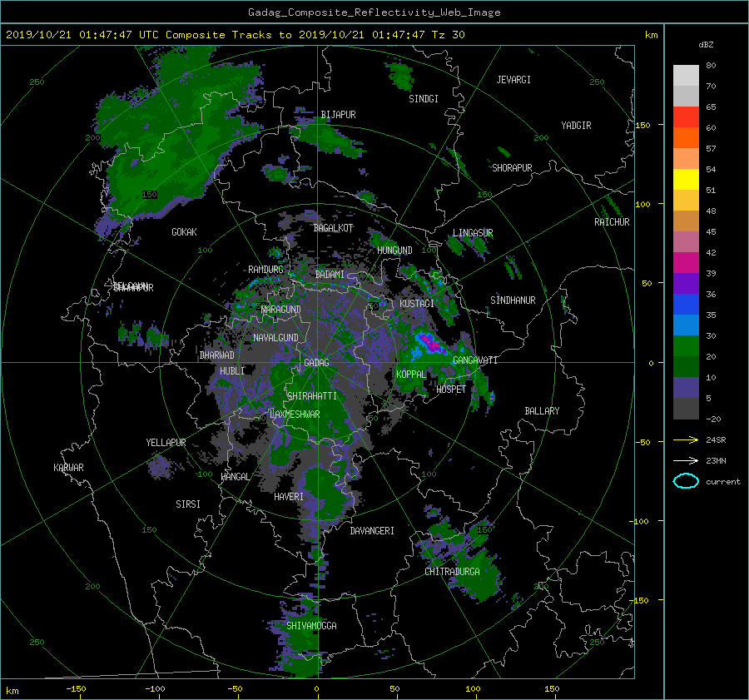Click the RAMDURG city label
The width and height of the screenshot is (749, 700).
point(265,270)
